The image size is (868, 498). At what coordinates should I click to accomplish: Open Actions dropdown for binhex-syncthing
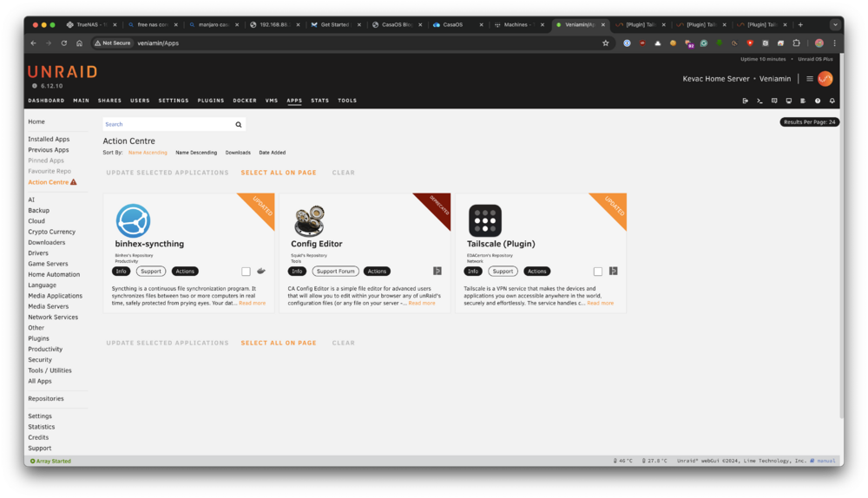pos(185,272)
